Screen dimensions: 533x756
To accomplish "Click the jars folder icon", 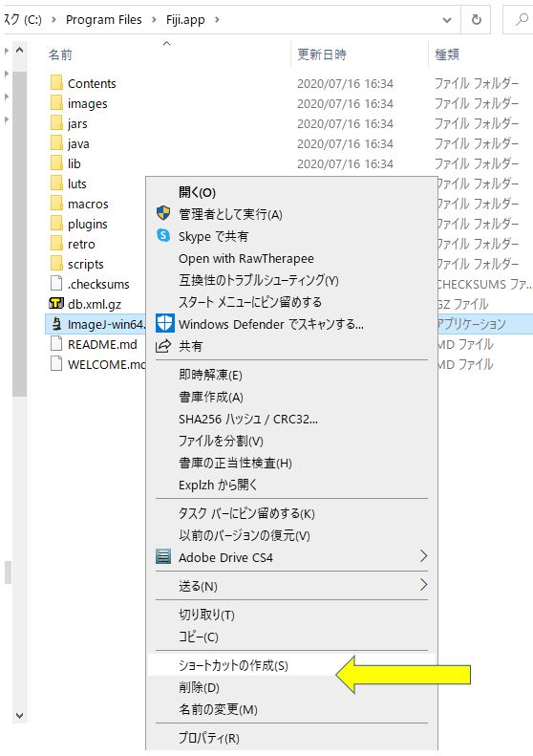I will [56, 123].
